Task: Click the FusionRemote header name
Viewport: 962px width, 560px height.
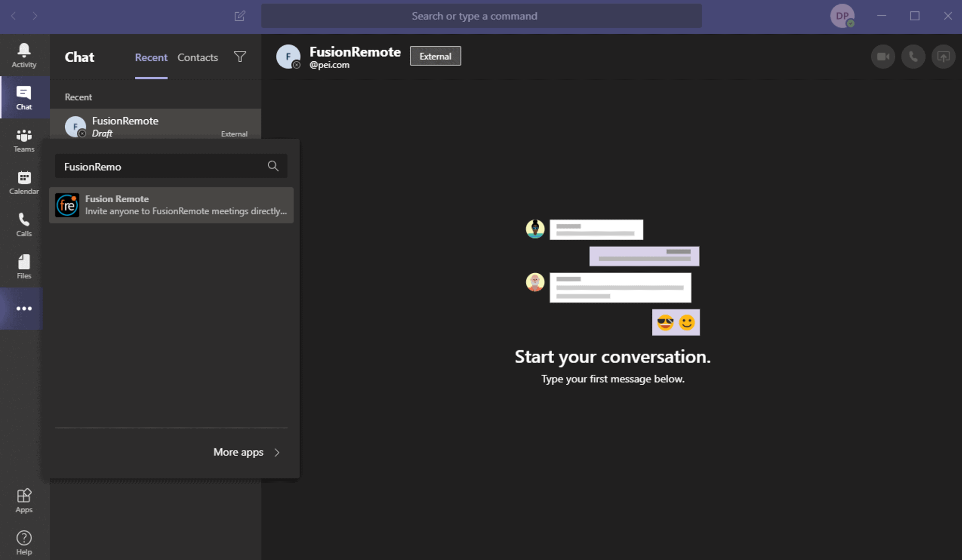Action: tap(355, 52)
